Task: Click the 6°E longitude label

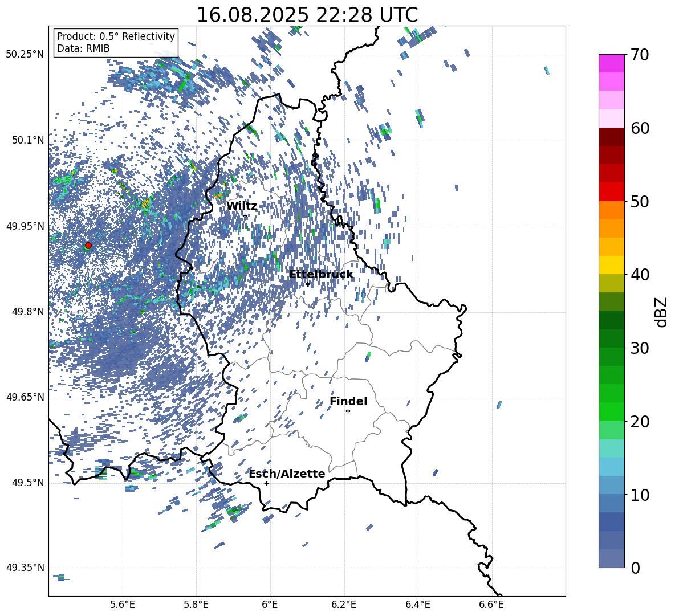Action: 270,605
